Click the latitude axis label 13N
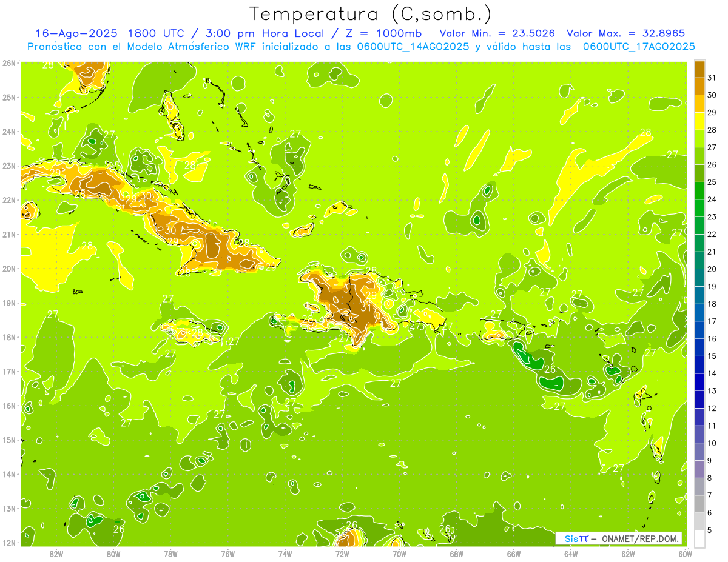This screenshot has height=562, width=728. pyautogui.click(x=9, y=508)
